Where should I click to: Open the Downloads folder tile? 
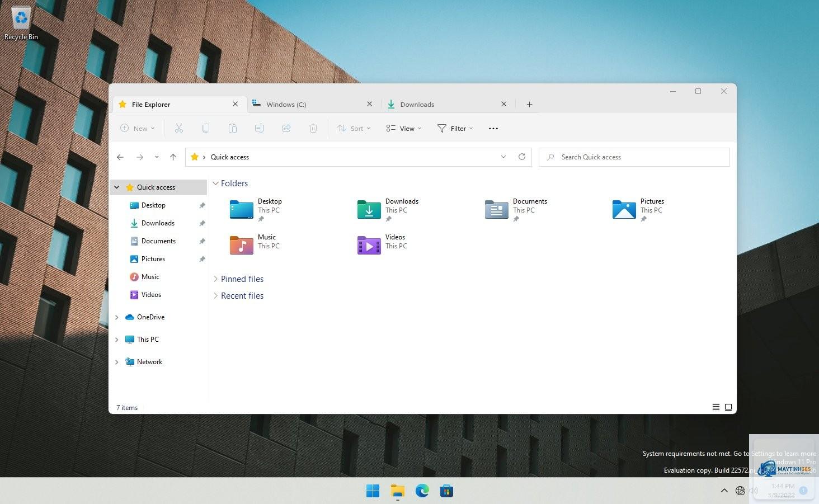pos(388,210)
